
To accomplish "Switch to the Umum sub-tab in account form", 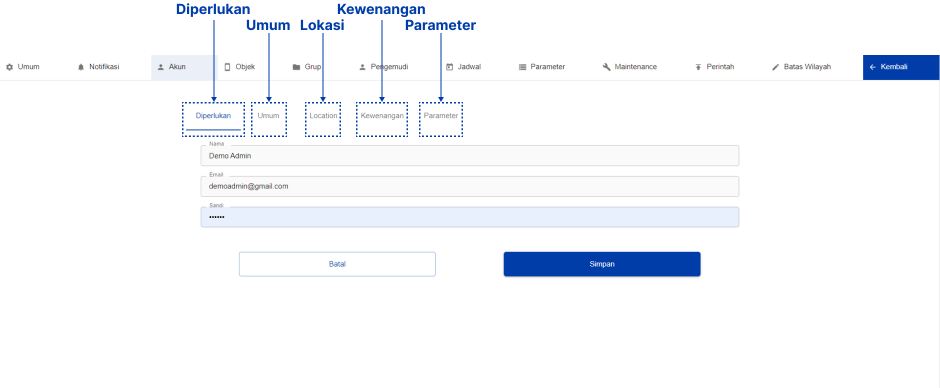I will tap(269, 116).
